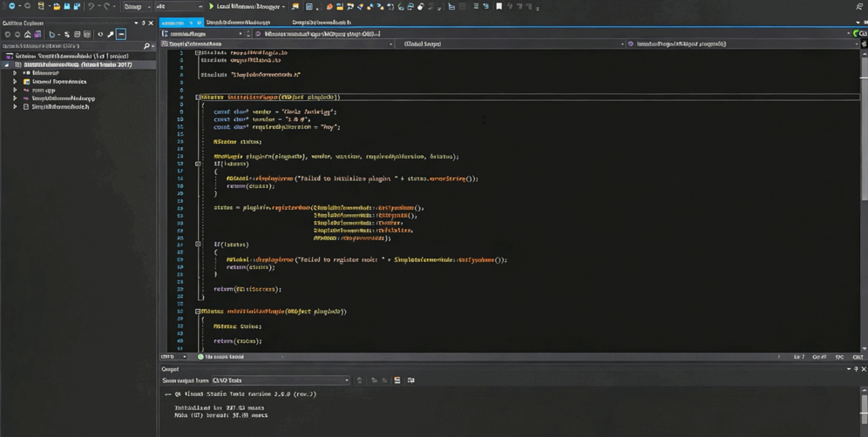Click the Properties wrench in Solution Explorer
The image size is (868, 437).
coord(110,35)
